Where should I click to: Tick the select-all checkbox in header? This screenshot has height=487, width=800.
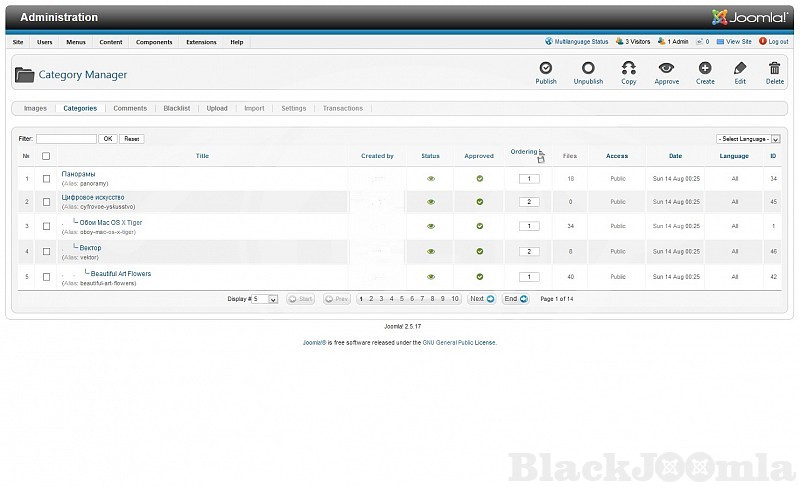(46, 156)
